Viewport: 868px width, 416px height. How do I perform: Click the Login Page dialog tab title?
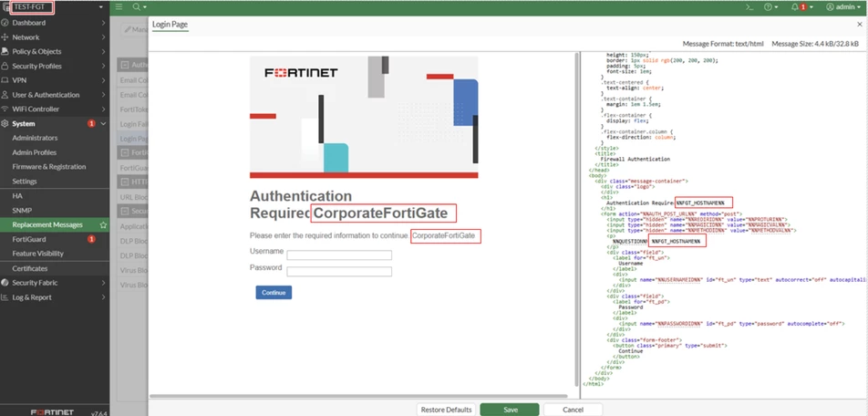click(170, 25)
